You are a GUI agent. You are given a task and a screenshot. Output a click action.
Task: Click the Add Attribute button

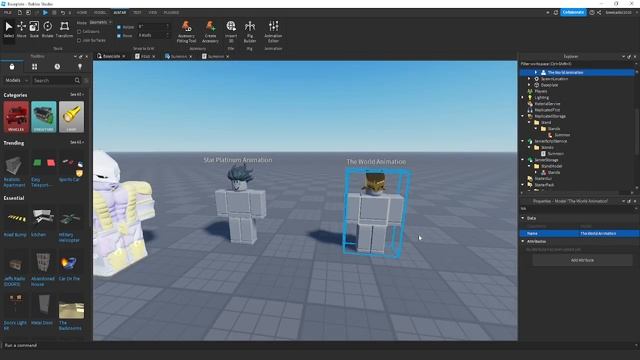pyautogui.click(x=582, y=260)
